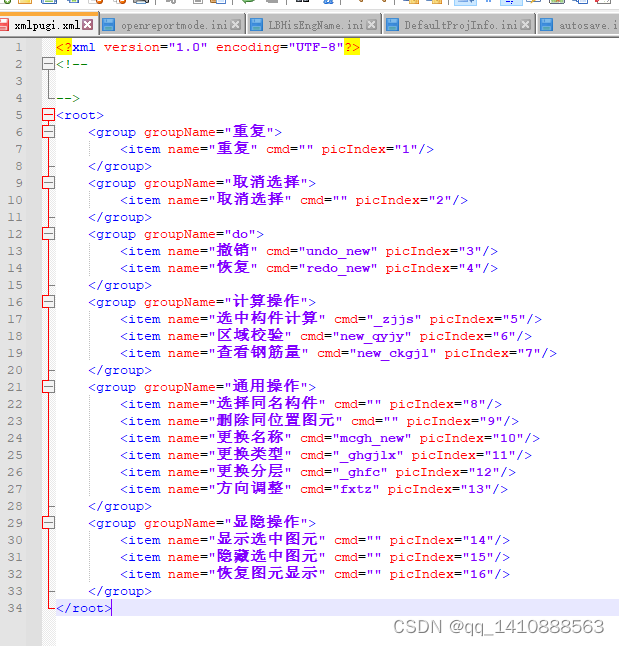Click the cmd value "redo_new"
Image resolution: width=619 pixels, height=646 pixels.
[x=338, y=268]
